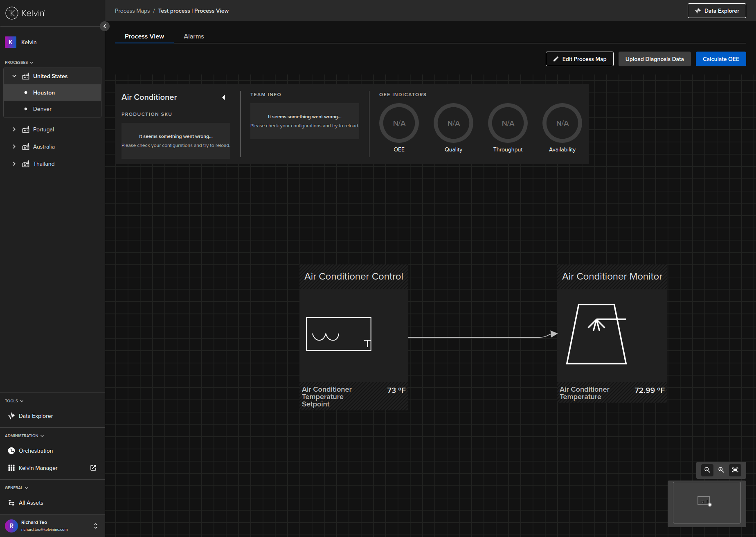Click the Kelvin Manager grid icon
Viewport: 756px width, 537px height.
point(11,468)
